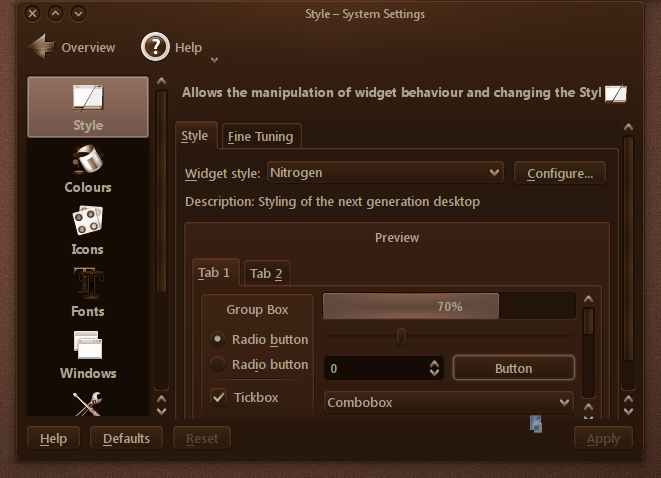Click the title bar up-arrow window button
This screenshot has height=478, width=661.
[55, 13]
